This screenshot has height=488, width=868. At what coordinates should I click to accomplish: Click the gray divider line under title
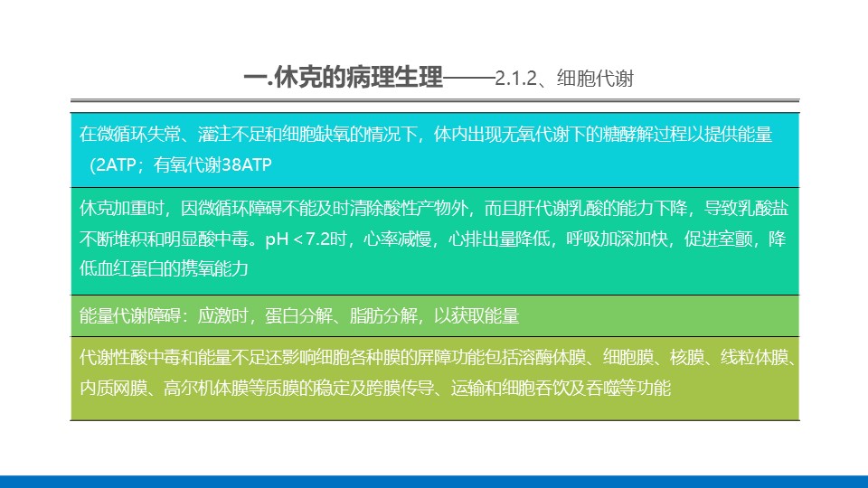pos(435,100)
